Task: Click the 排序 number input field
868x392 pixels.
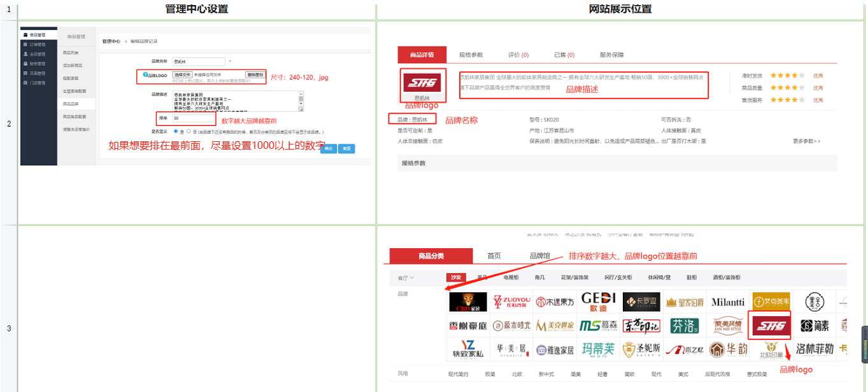Action: 194,118
